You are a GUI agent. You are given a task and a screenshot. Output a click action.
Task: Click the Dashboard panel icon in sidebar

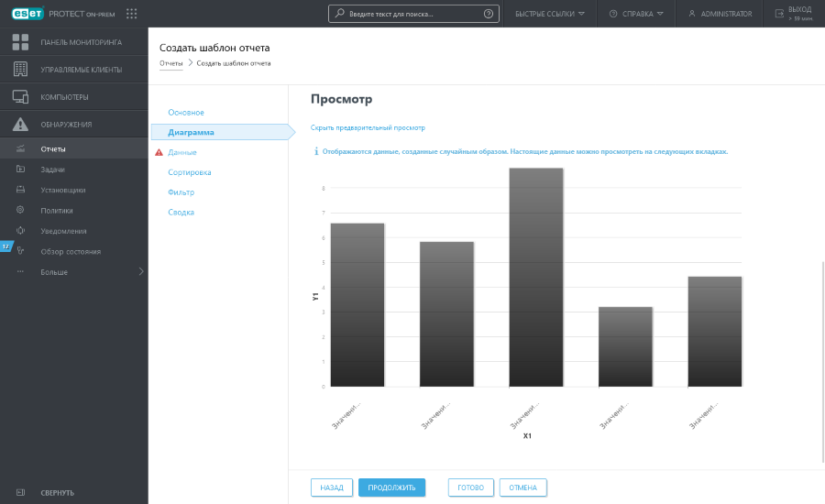point(20,42)
